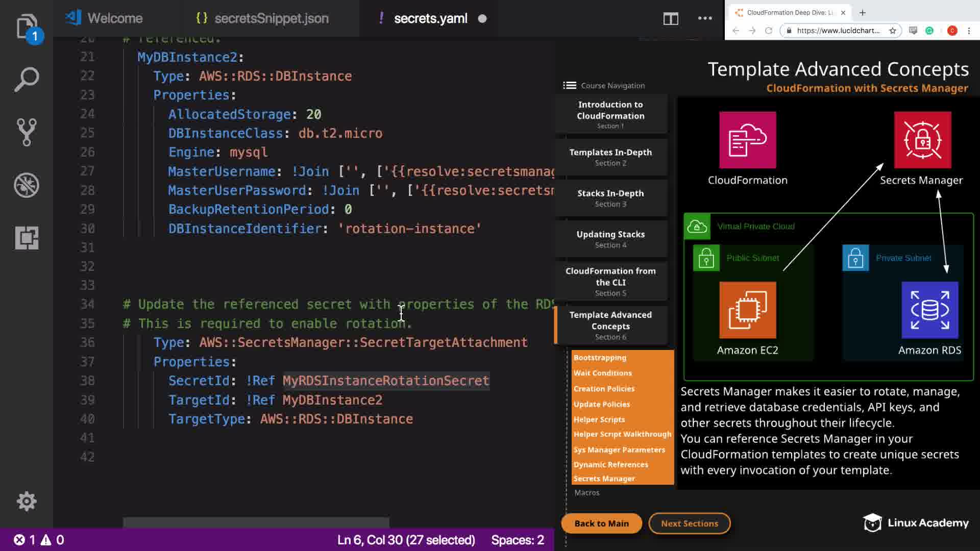The image size is (980, 551).
Task: Open the editor more actions ellipsis
Action: click(705, 18)
